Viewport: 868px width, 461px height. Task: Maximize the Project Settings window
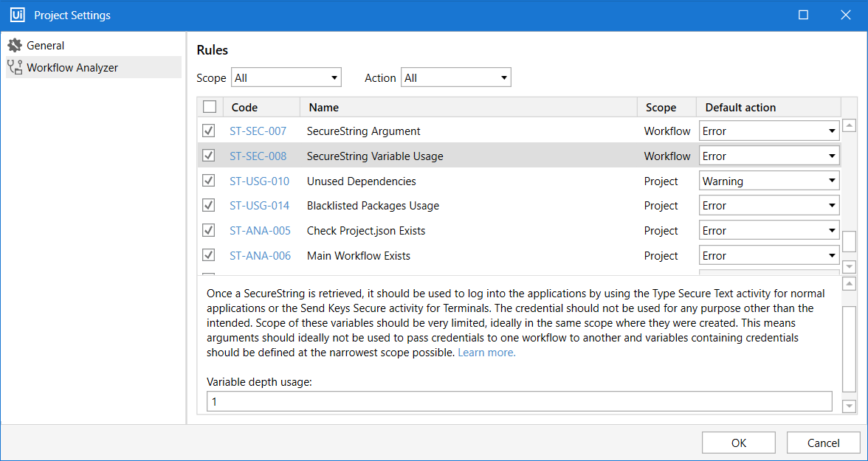804,15
